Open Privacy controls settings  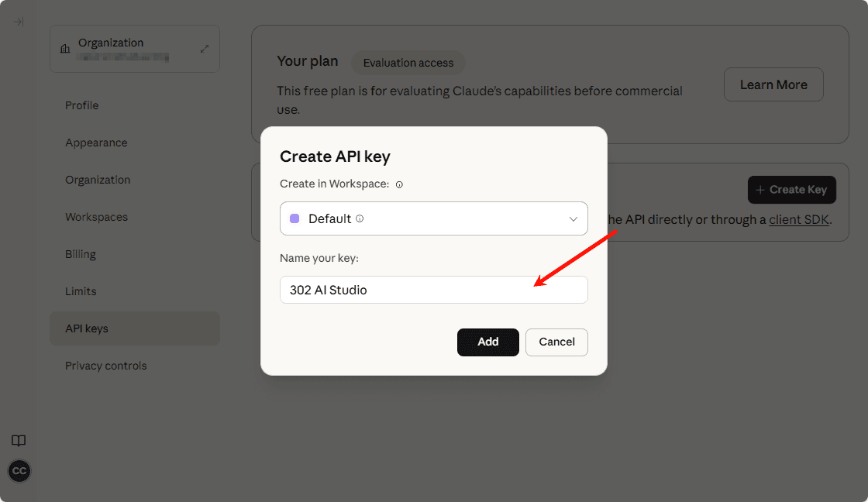tap(106, 365)
